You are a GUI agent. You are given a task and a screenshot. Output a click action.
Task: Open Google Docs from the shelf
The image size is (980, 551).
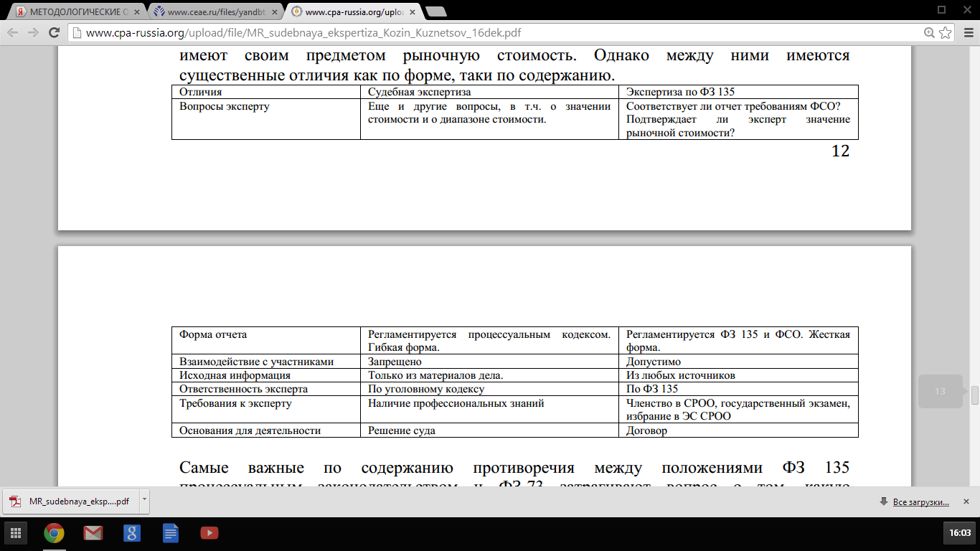pos(170,533)
